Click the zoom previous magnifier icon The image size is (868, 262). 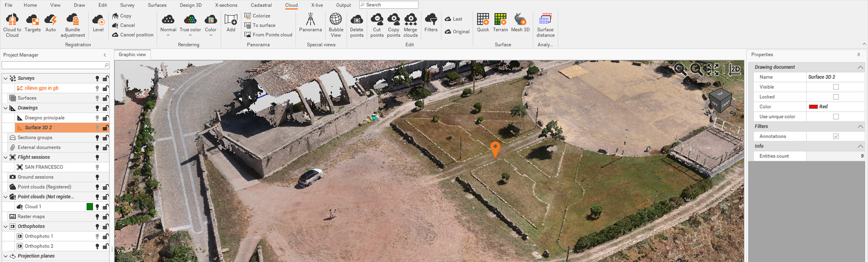click(680, 70)
